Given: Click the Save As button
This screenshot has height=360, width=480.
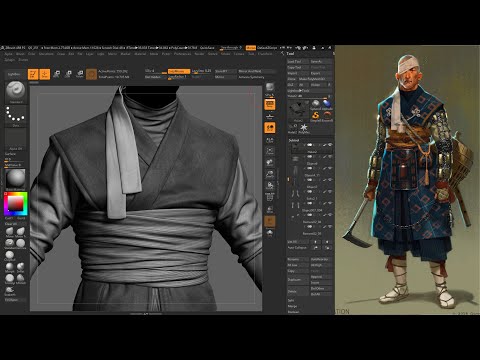Looking at the screenshot, I should pyautogui.click(x=321, y=61).
